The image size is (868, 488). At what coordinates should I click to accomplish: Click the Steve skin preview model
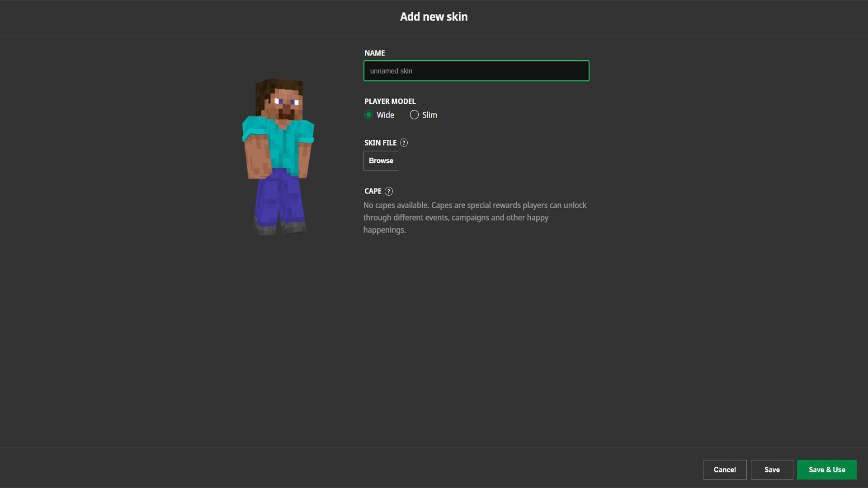pos(278,157)
